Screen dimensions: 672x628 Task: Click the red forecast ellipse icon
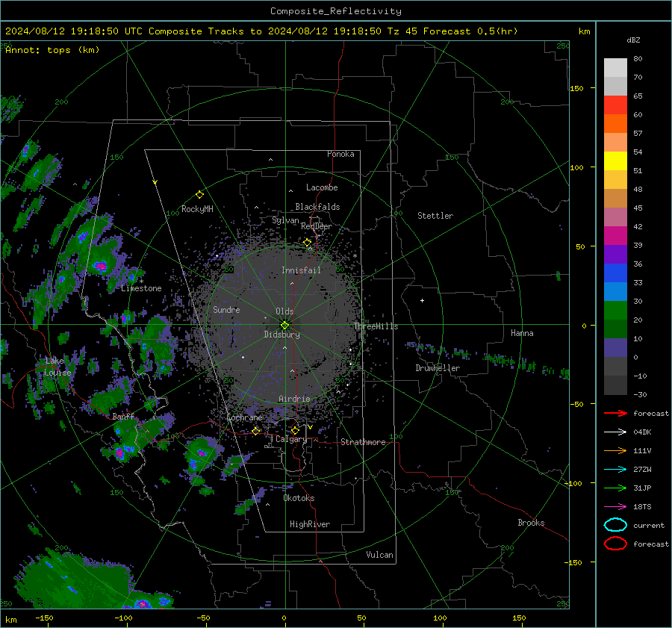click(615, 544)
